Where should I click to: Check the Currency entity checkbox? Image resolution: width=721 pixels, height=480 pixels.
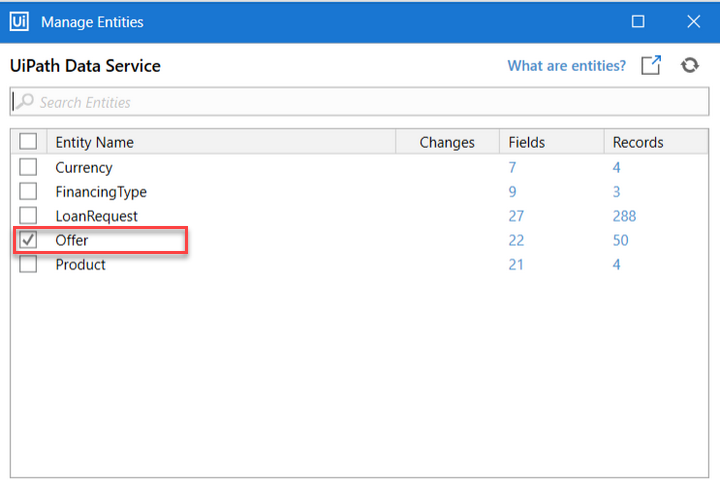28,167
